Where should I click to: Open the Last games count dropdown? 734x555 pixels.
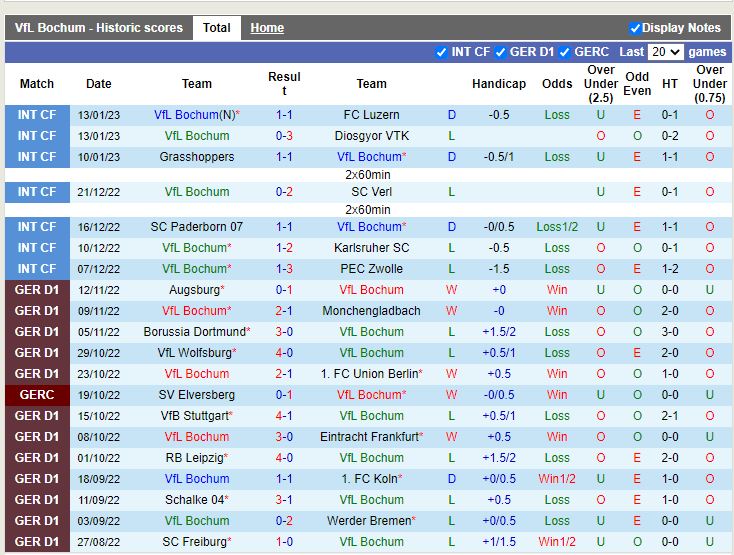(665, 52)
